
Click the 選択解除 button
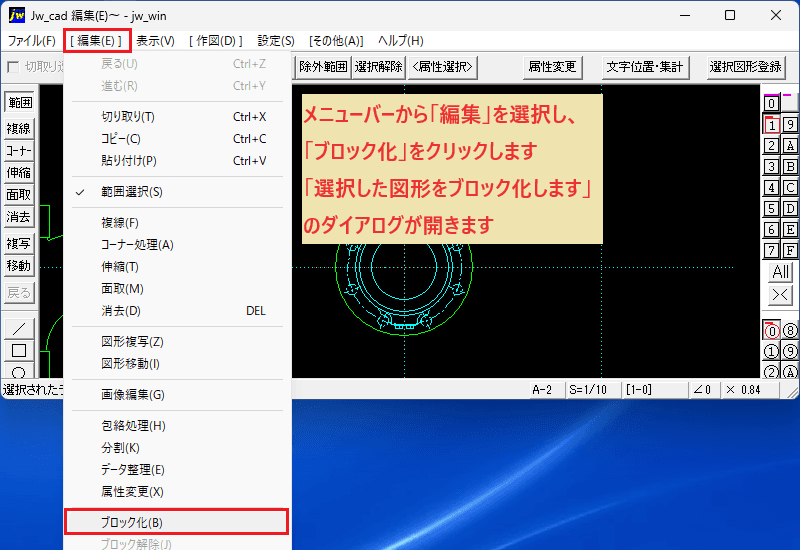[379, 67]
